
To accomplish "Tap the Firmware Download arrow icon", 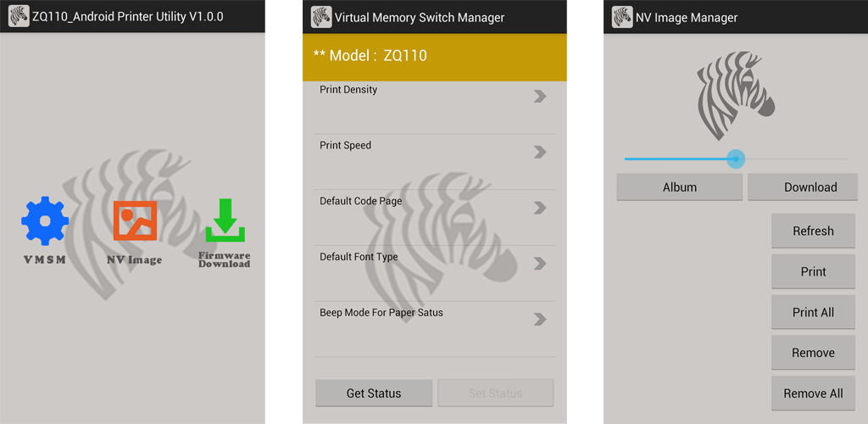I will [225, 222].
